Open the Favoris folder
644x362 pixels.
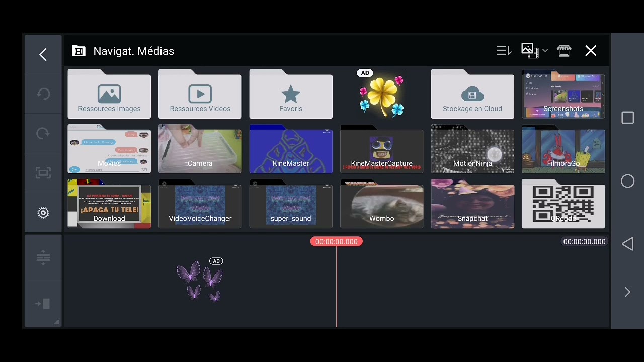[x=291, y=95]
